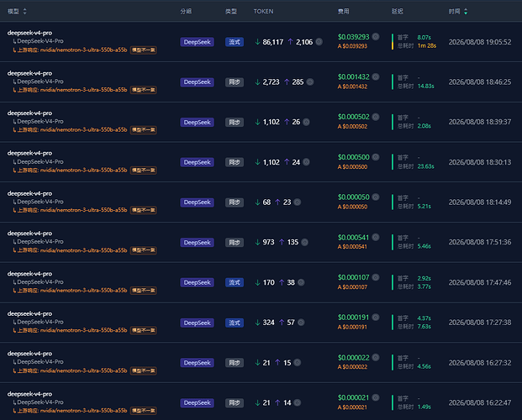Viewport: 522px width, 420px height.
Task: Click the 同步 type badge in 18:46:25 row
Action: (x=235, y=82)
